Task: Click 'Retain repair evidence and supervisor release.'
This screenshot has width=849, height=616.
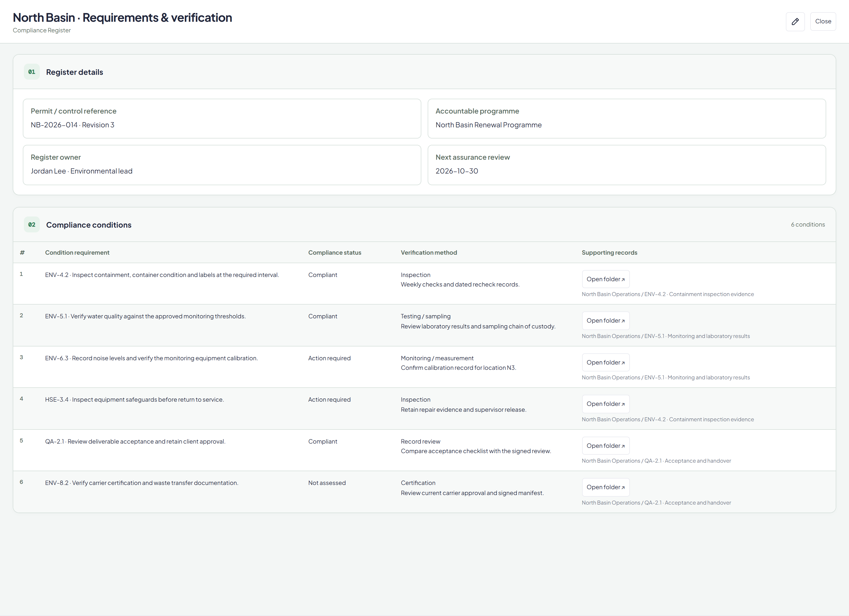Action: tap(464, 410)
